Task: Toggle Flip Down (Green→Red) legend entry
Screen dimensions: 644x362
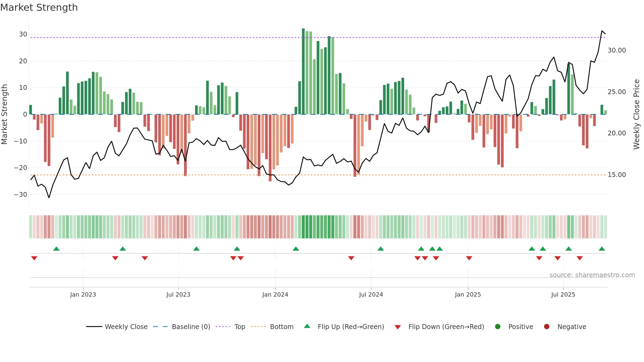Action: pyautogui.click(x=439, y=327)
